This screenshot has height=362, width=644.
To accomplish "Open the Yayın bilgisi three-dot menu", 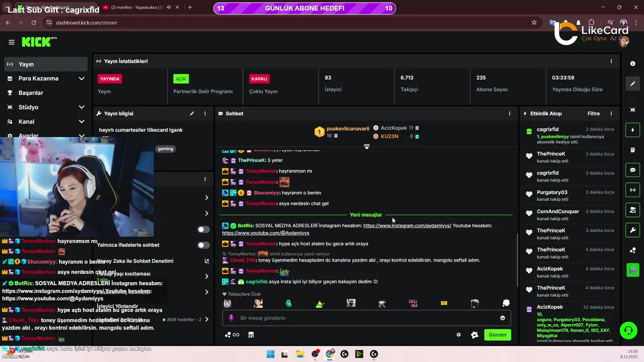I will 205,114.
